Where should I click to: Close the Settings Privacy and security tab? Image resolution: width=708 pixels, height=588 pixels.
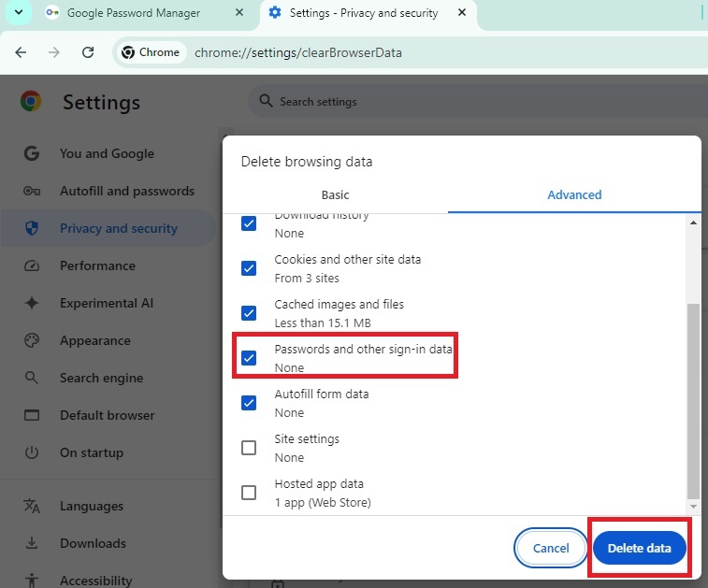tap(461, 13)
